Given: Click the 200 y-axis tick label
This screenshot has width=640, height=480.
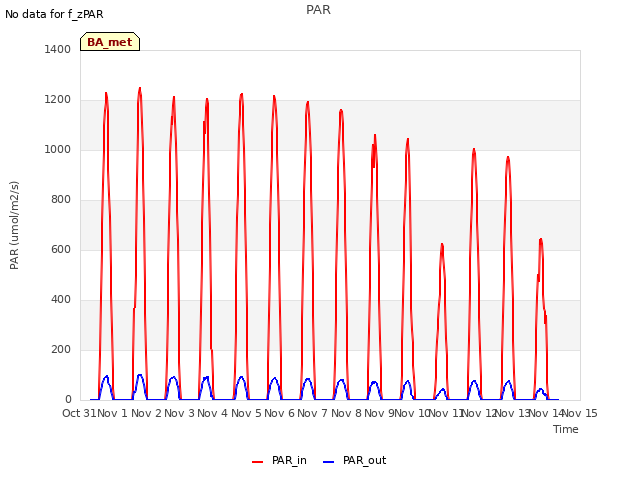Looking at the screenshot, I should 61,349.
